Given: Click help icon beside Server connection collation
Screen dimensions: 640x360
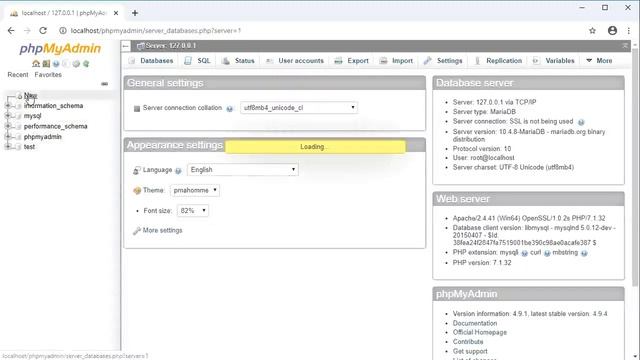Looking at the screenshot, I should click(229, 109).
